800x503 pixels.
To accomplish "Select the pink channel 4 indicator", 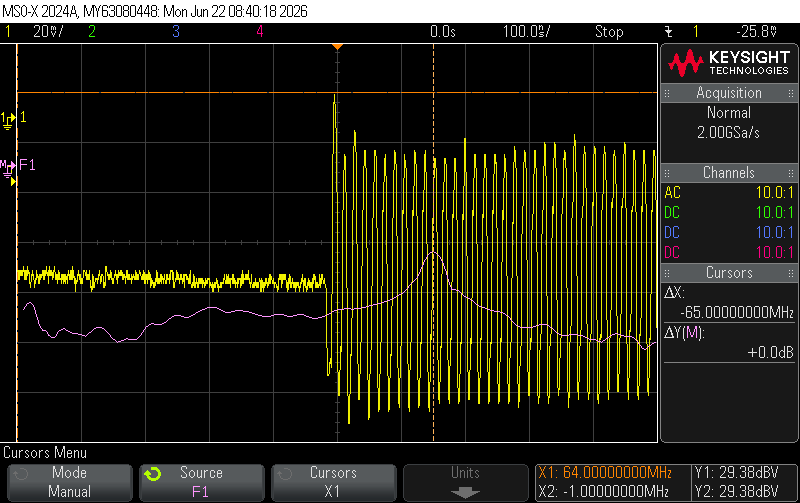I will [260, 32].
